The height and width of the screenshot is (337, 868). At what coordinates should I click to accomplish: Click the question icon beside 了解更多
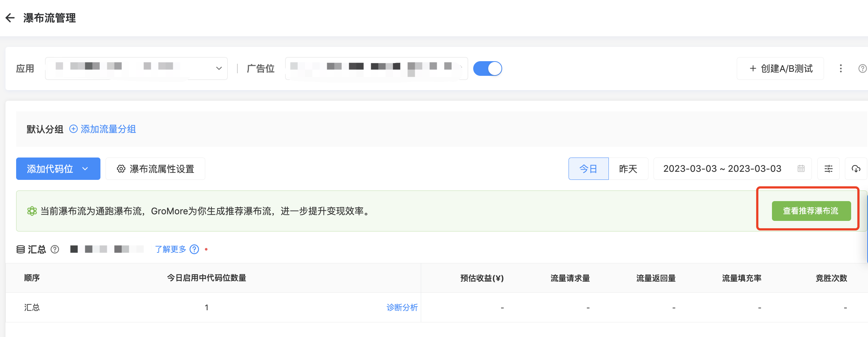tap(194, 249)
